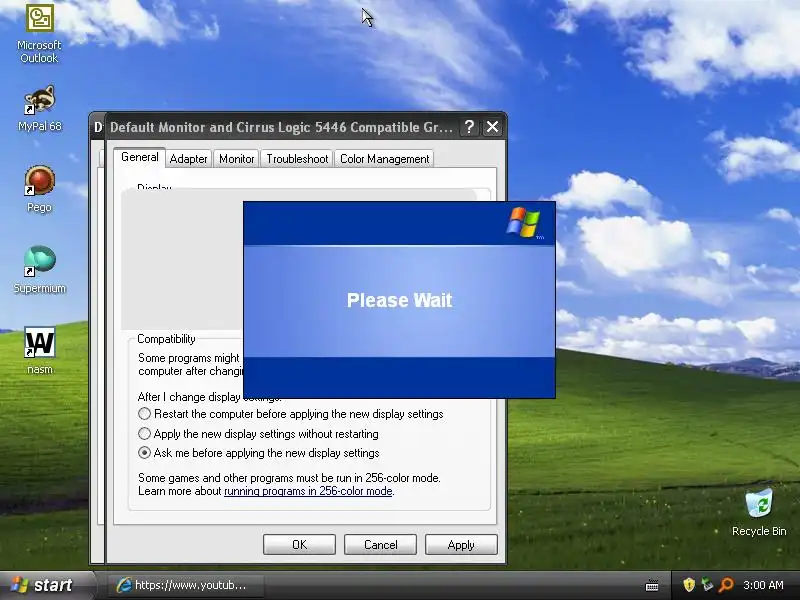Click the Apply button

pyautogui.click(x=461, y=545)
